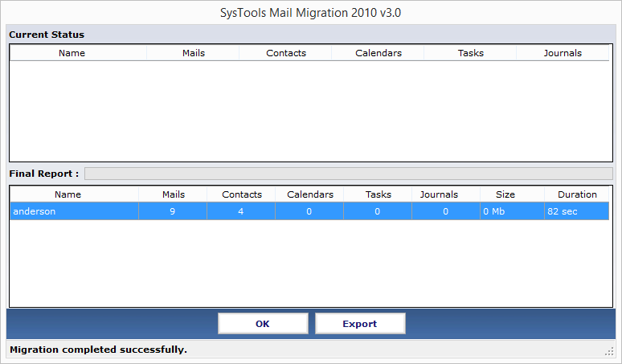Click the Contacts column header in Current Status
The width and height of the screenshot is (622, 364).
click(285, 53)
